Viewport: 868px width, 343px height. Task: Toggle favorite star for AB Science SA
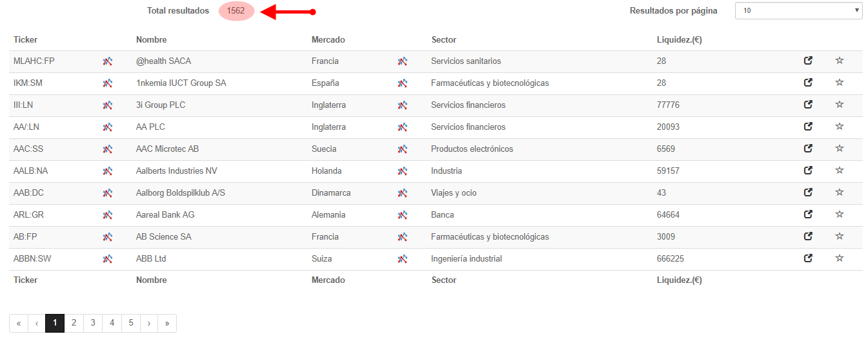tap(840, 236)
